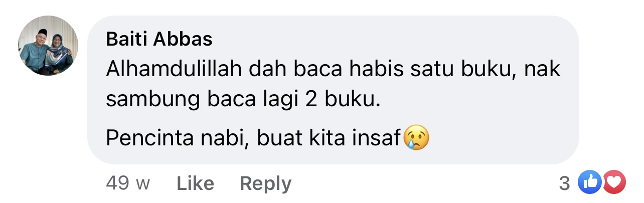
Task: Open the 49 w timestamp link
Action: tap(128, 184)
